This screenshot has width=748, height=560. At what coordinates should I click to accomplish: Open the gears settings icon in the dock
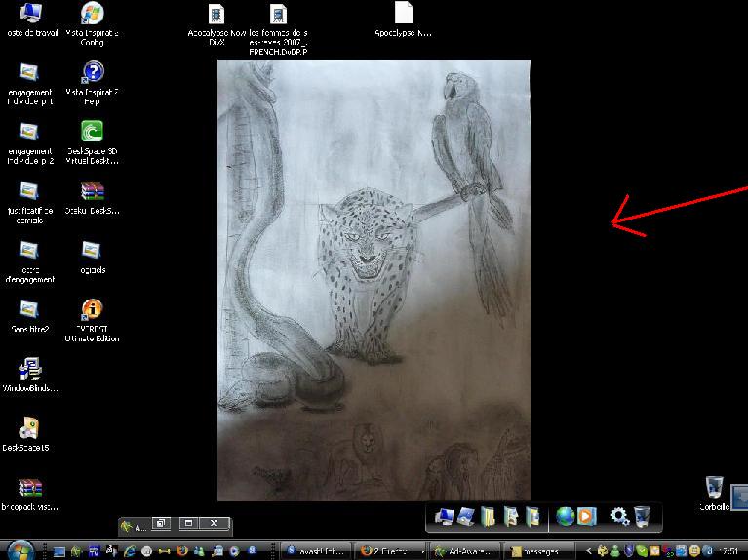tap(619, 516)
